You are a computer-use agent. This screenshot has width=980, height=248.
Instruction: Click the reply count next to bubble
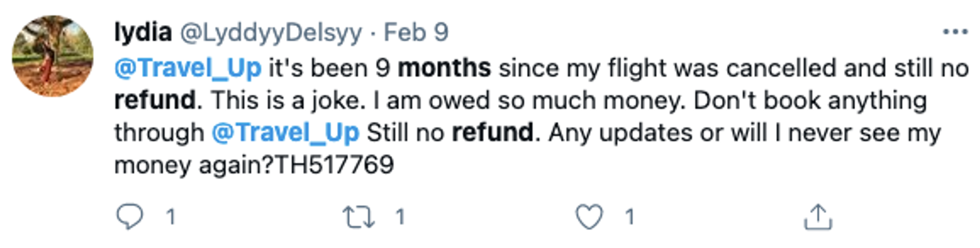pos(171,217)
